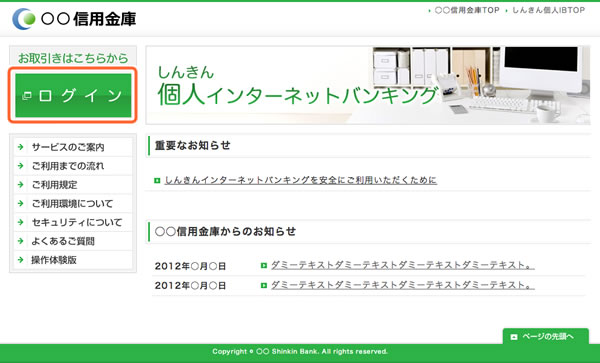Go to しんきん個人IBTOP header link

coord(549,10)
